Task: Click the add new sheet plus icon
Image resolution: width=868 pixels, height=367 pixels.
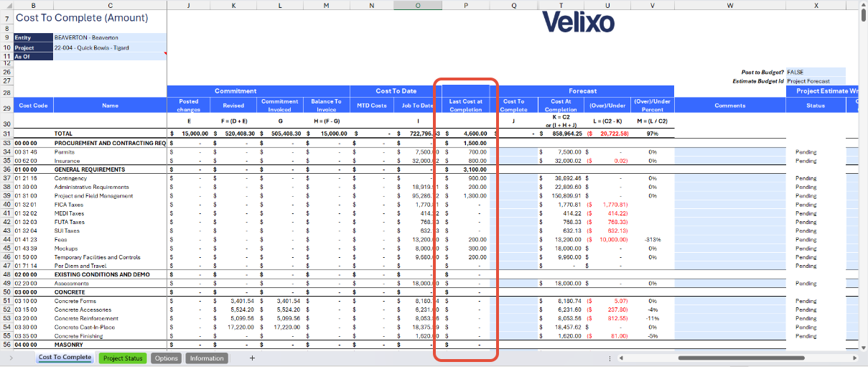Action: 252,358
